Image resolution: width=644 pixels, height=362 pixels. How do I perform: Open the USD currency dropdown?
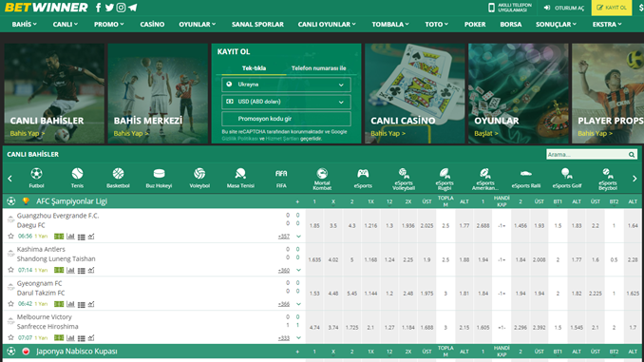pyautogui.click(x=286, y=102)
